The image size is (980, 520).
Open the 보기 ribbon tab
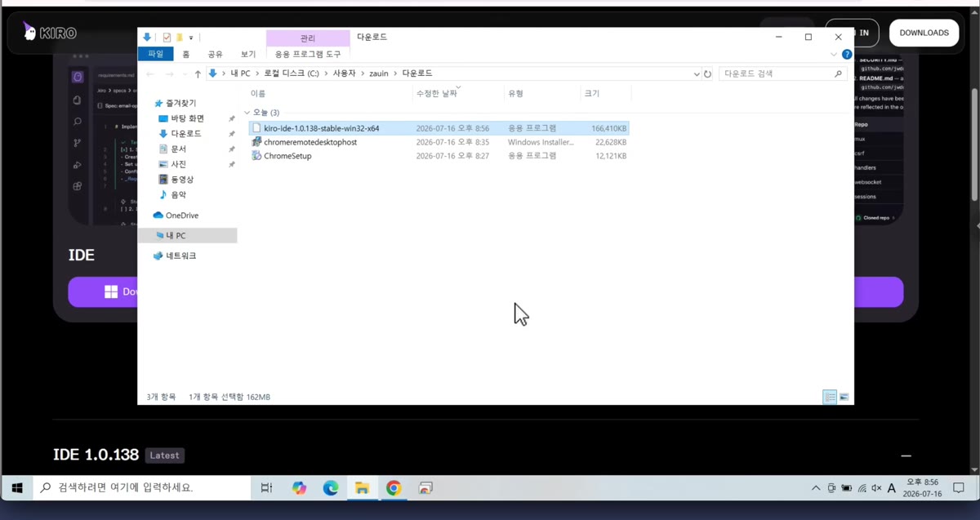(247, 54)
